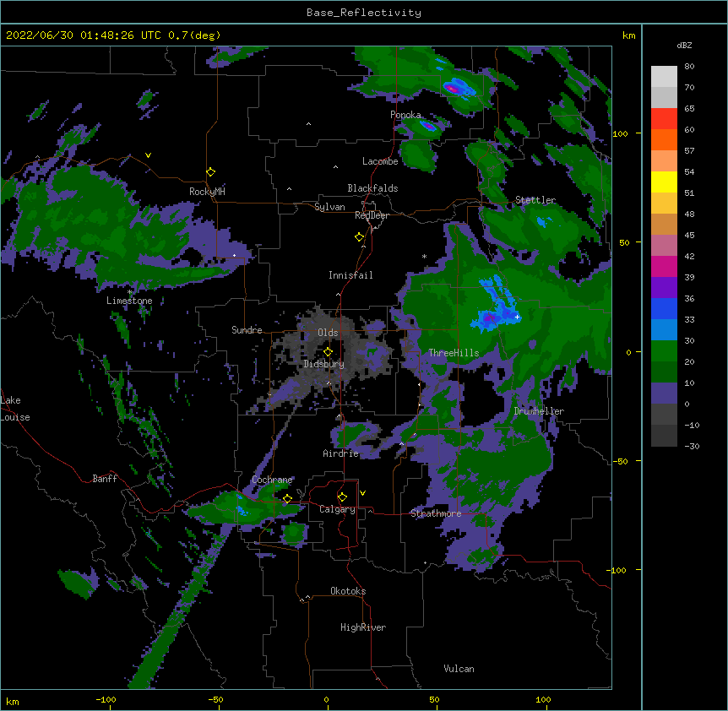Image resolution: width=728 pixels, height=711 pixels.
Task: Click the Didsbury city label
Action: pyautogui.click(x=324, y=364)
